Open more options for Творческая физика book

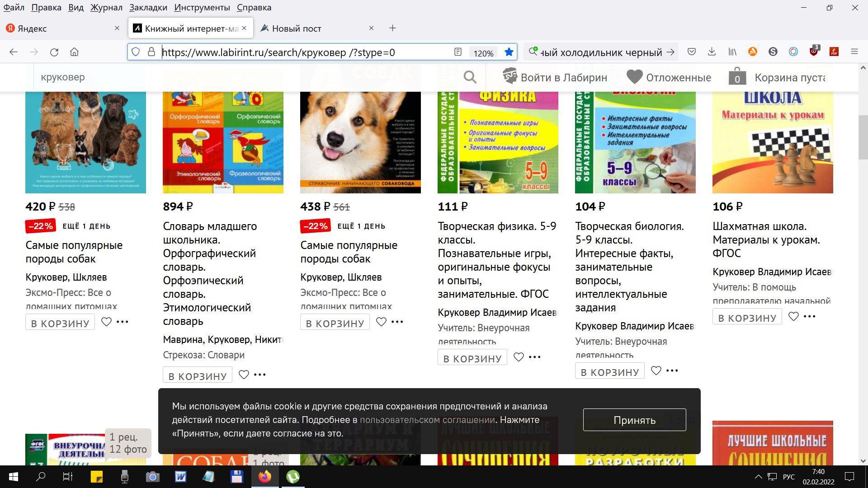coord(535,357)
